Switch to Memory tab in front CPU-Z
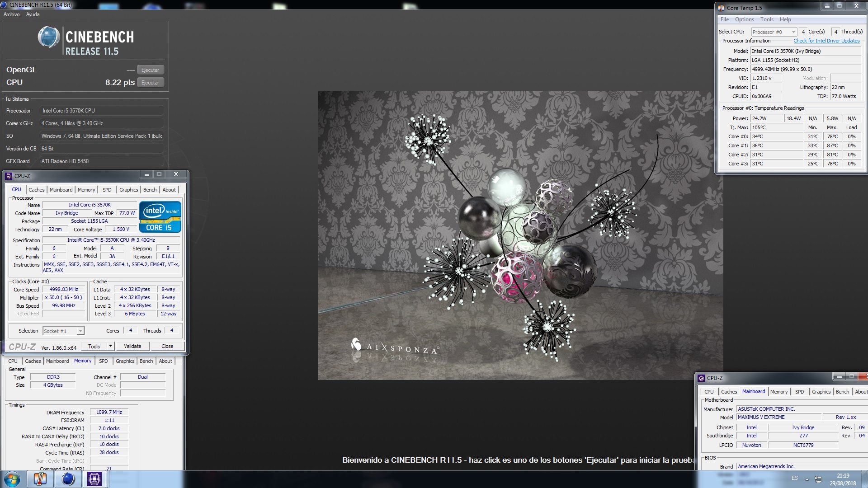868x488 pixels. [x=86, y=190]
